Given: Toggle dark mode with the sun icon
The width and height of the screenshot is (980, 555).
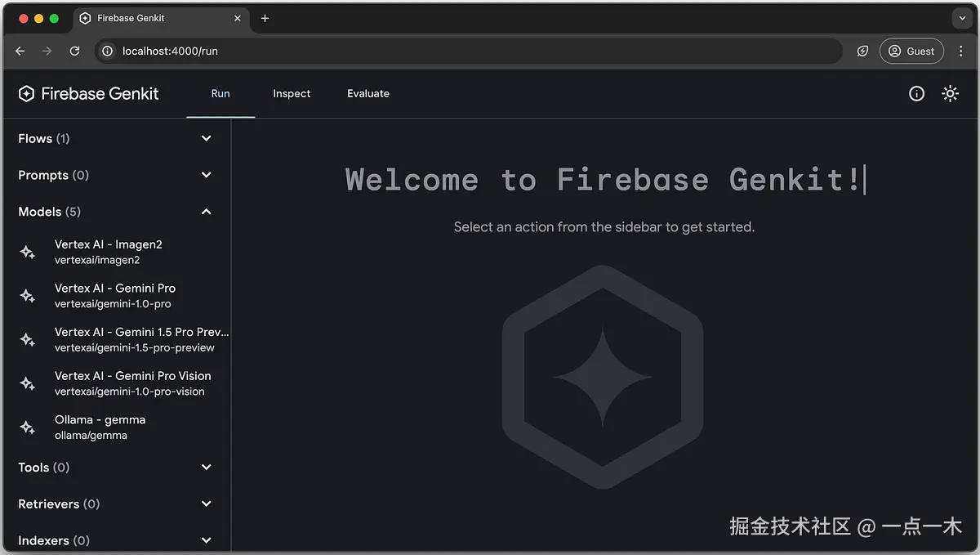Looking at the screenshot, I should [950, 93].
